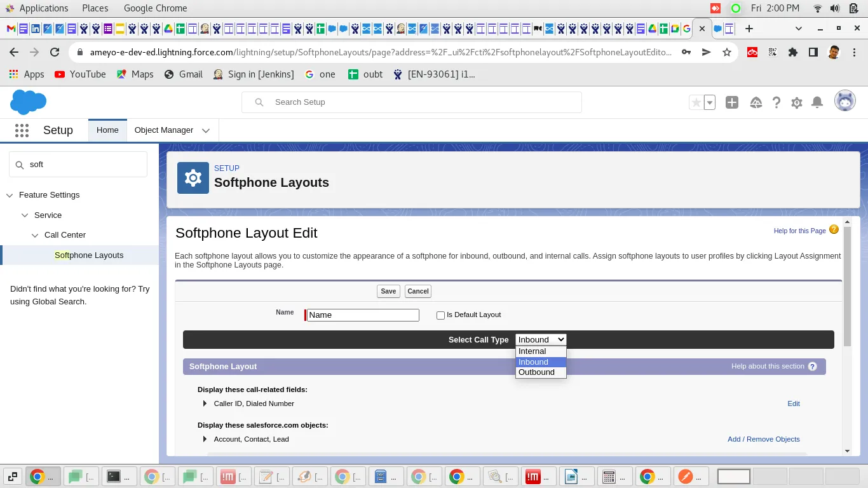Click the saved passwords key icon

pyautogui.click(x=686, y=52)
